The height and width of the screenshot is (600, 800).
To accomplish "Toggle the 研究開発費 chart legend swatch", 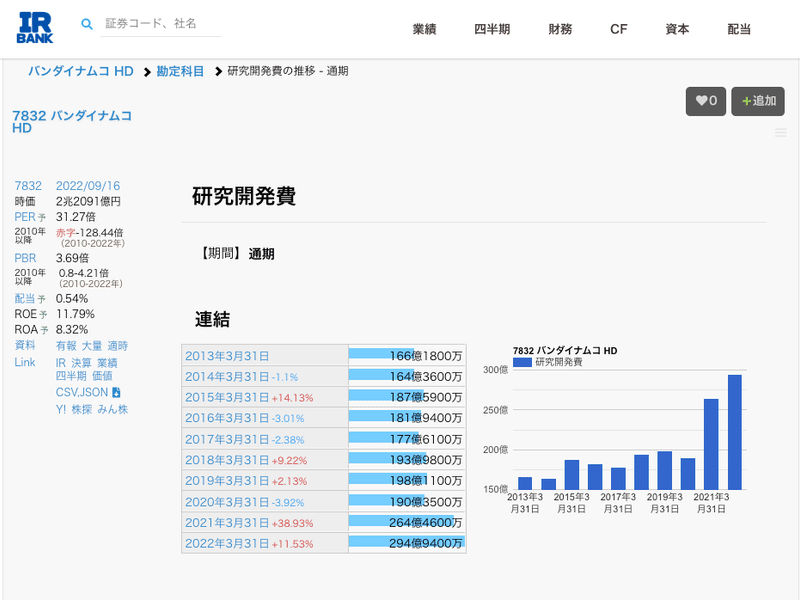I will pos(522,362).
